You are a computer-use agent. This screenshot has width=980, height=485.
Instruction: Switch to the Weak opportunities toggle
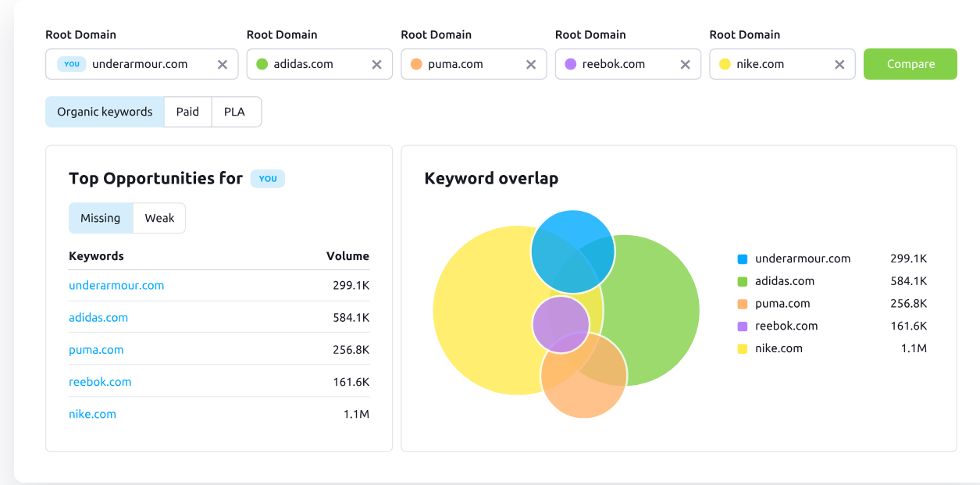tap(159, 218)
